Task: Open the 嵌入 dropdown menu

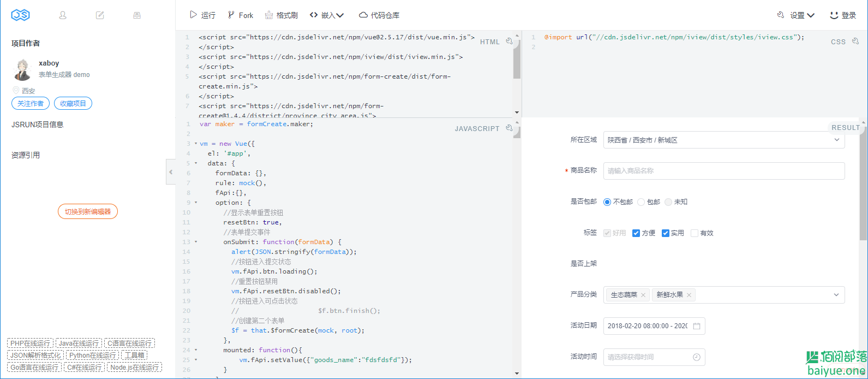Action: tap(327, 15)
